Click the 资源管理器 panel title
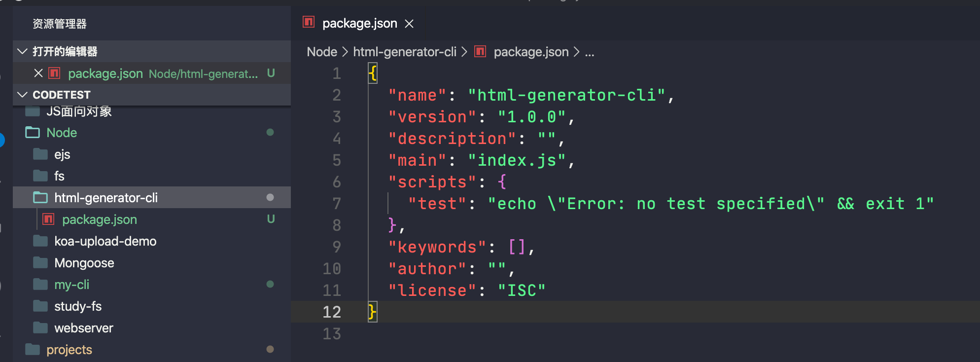Screen dimensions: 980x362 [x=60, y=24]
